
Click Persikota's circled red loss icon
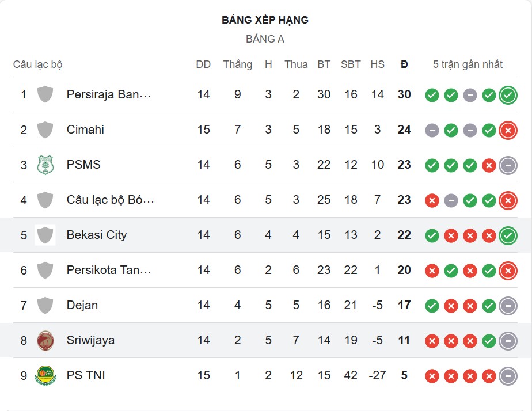pyautogui.click(x=507, y=270)
